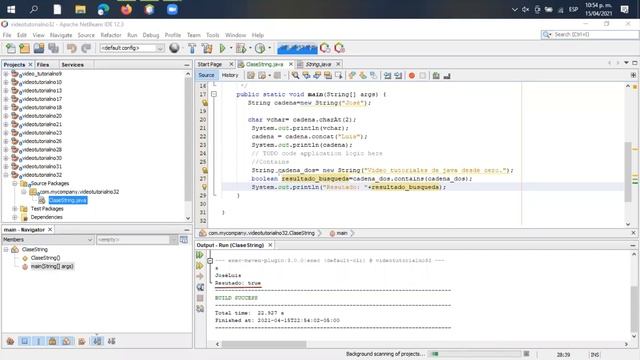Click the Debug Project toolbar icon
The image size is (640, 360).
coord(241,48)
